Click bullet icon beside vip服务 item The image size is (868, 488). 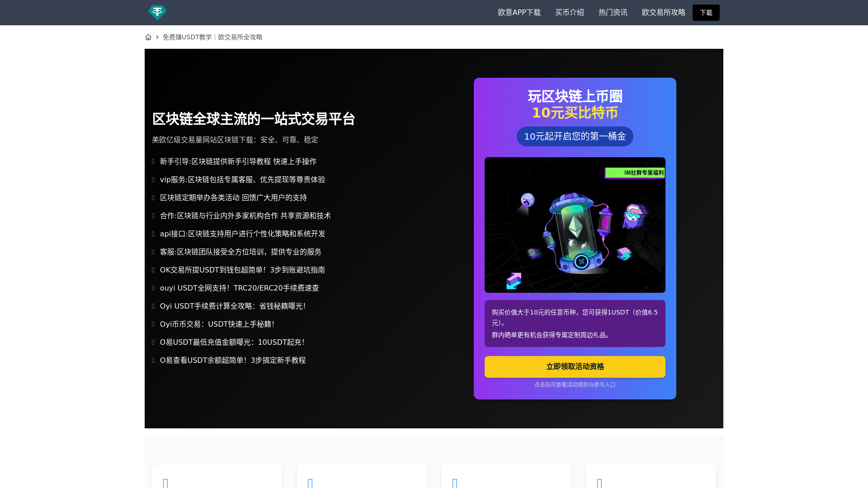pyautogui.click(x=153, y=180)
